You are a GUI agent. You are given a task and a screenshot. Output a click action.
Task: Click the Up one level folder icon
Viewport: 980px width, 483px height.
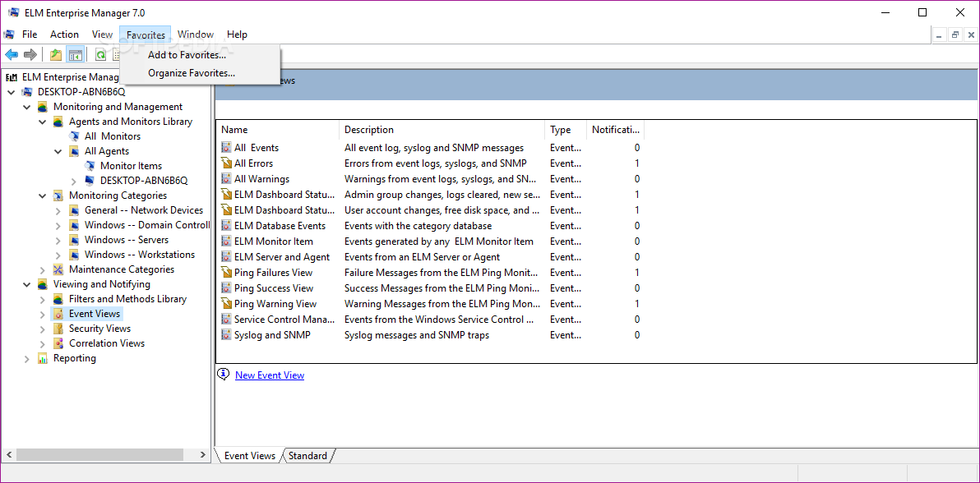point(56,55)
